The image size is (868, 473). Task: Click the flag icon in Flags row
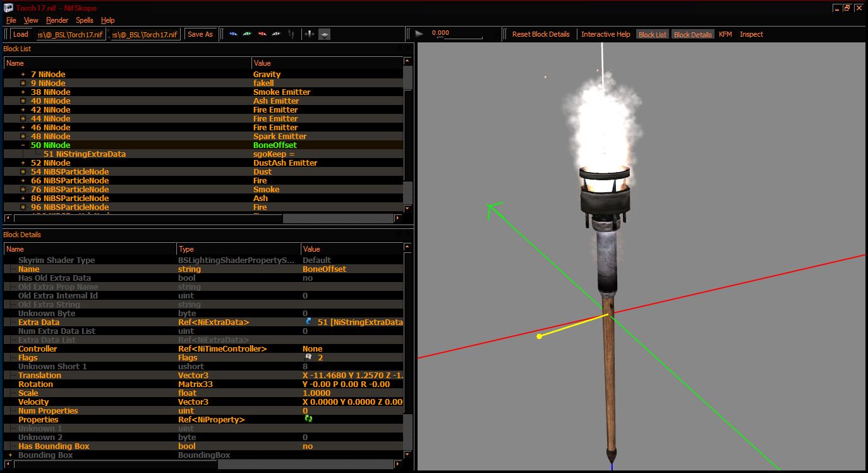coord(309,357)
